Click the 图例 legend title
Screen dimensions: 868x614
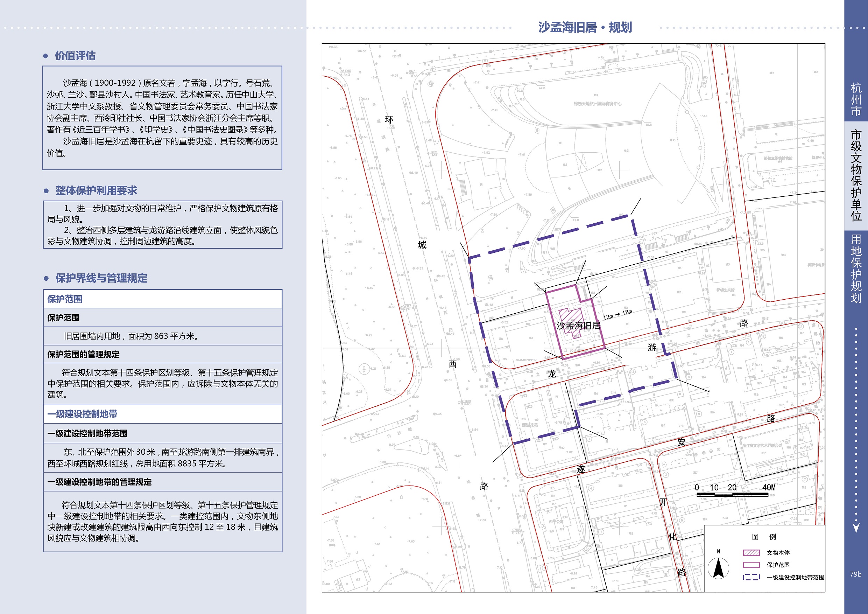(764, 537)
